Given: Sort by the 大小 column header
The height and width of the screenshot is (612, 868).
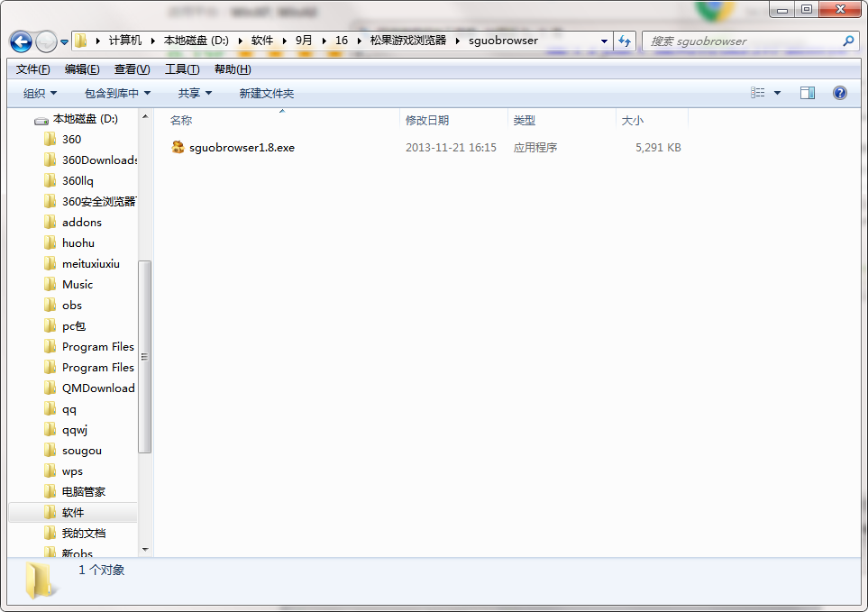Looking at the screenshot, I should 632,120.
